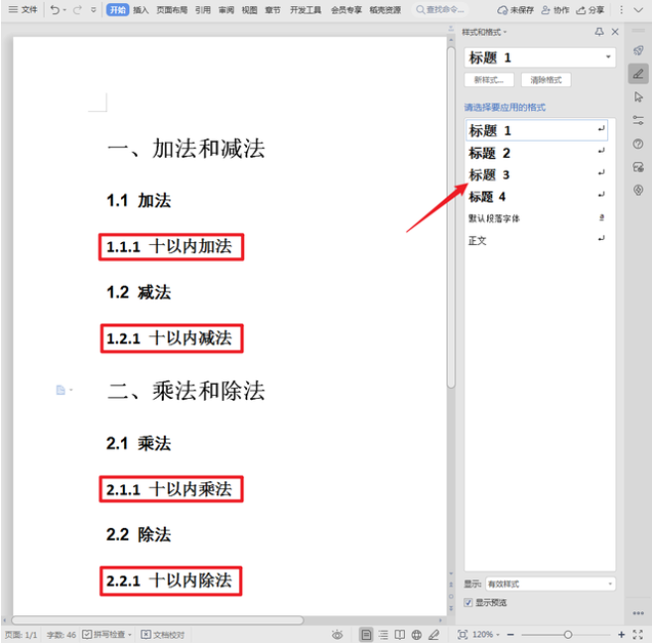The image size is (653, 644).
Task: Select the web layout globe view icon
Action: coord(417,634)
